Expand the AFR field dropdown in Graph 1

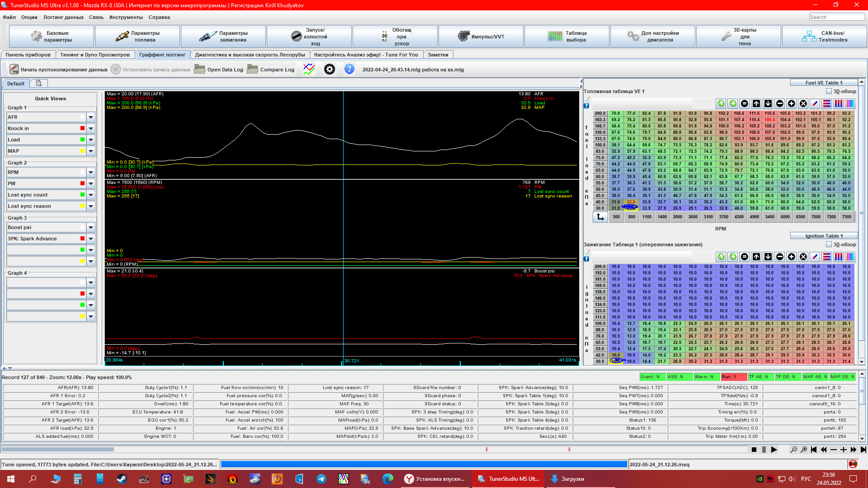91,117
